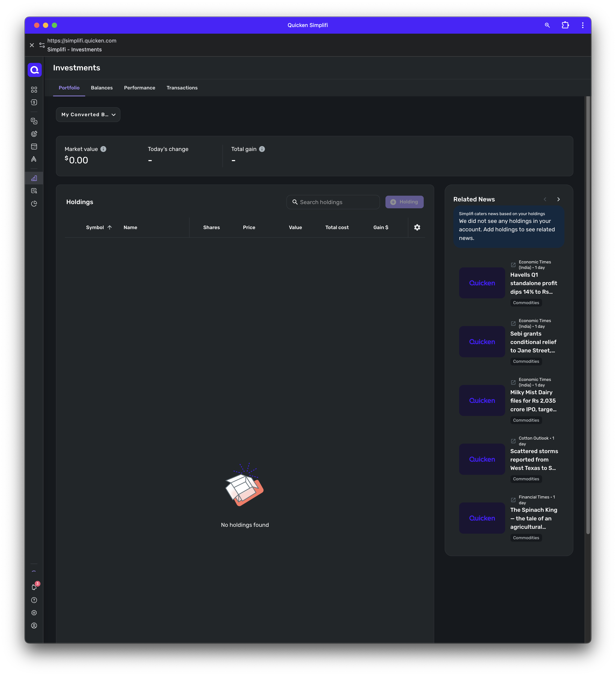This screenshot has width=616, height=676.
Task: Open the Bills calendar icon in sidebar
Action: [34, 147]
